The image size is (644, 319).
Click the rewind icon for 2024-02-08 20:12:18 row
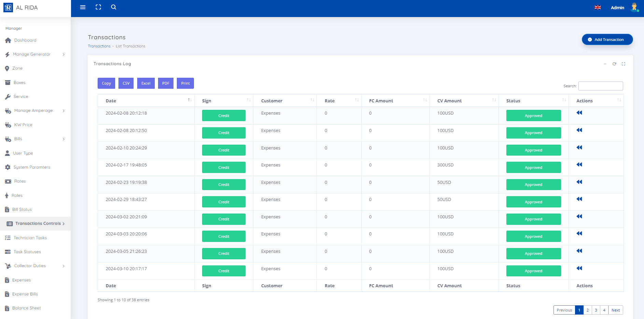(579, 113)
